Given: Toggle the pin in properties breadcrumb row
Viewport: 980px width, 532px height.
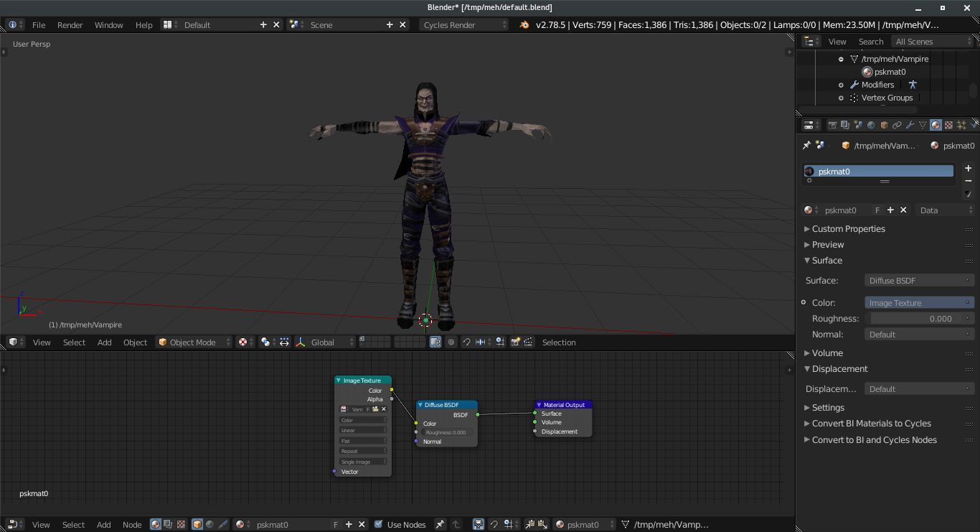Looking at the screenshot, I should [x=806, y=145].
